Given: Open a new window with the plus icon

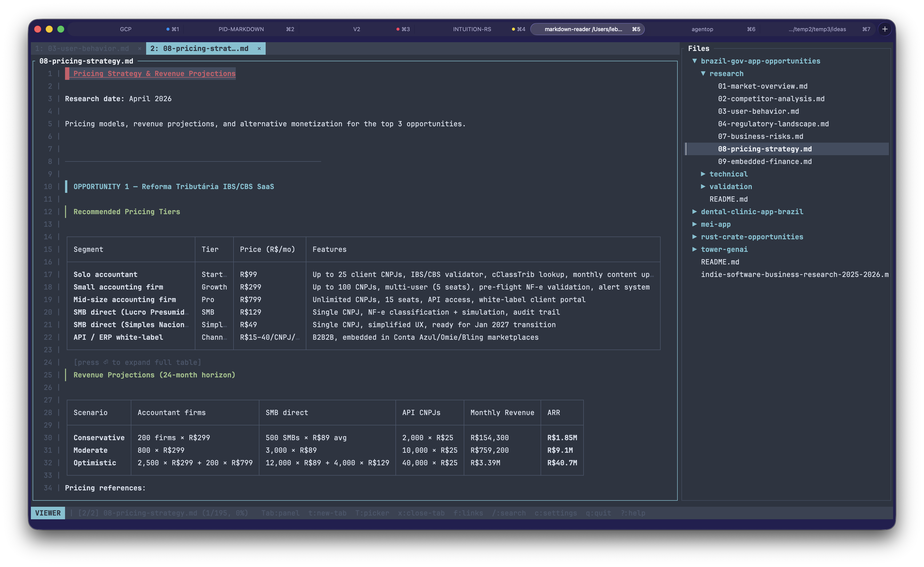Looking at the screenshot, I should click(885, 29).
